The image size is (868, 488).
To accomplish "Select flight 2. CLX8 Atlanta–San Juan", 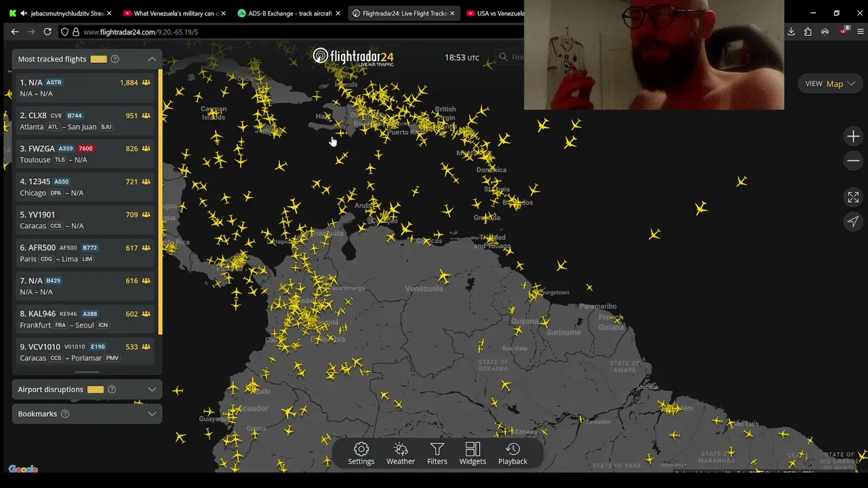I will point(85,121).
